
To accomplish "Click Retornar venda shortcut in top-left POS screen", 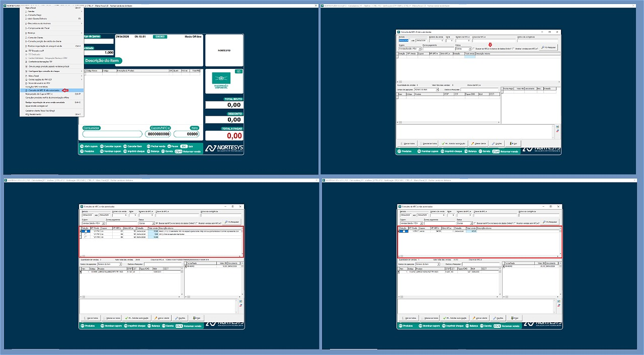I will [x=188, y=151].
